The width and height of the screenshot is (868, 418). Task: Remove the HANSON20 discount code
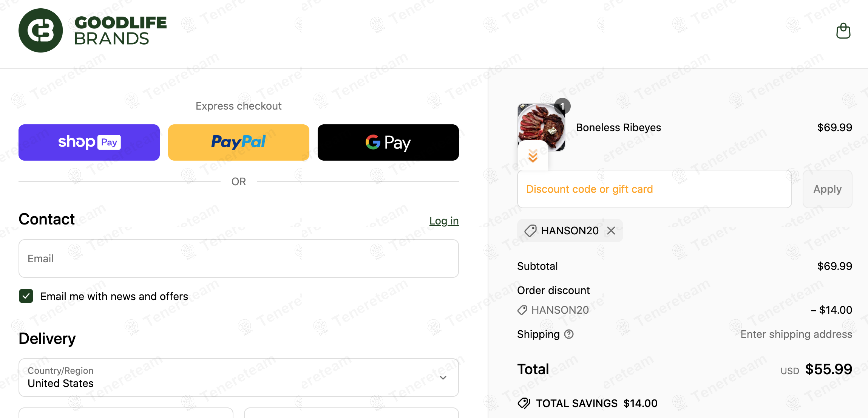click(x=611, y=231)
